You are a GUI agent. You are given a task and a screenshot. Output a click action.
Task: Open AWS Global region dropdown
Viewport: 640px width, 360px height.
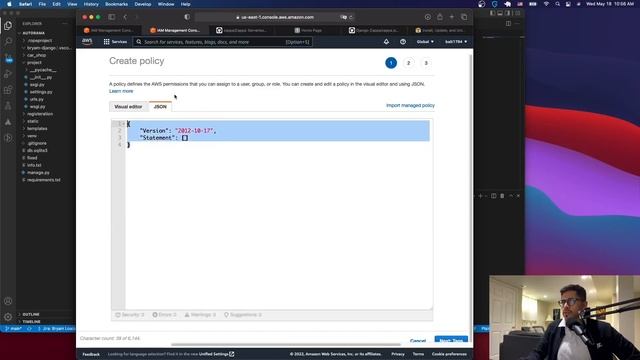coord(425,42)
